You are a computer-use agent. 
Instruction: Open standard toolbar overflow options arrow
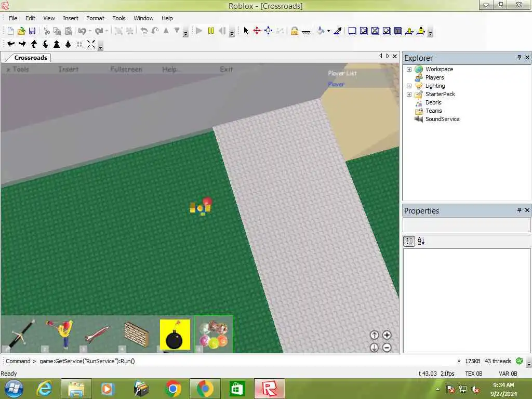(185, 34)
